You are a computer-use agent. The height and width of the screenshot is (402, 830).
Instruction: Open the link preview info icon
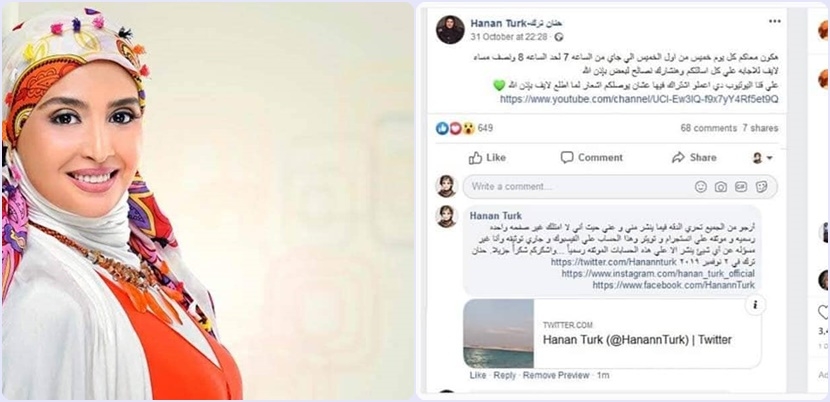pyautogui.click(x=755, y=305)
